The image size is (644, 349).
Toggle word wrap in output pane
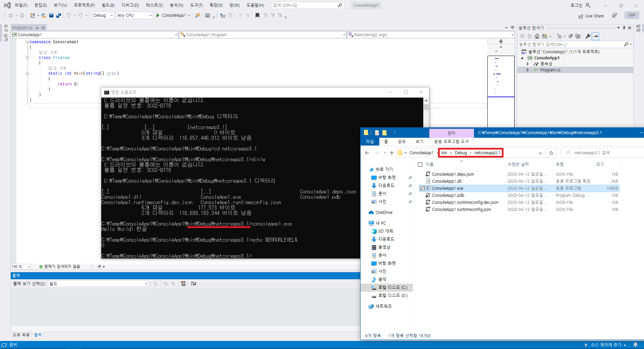coord(194,284)
